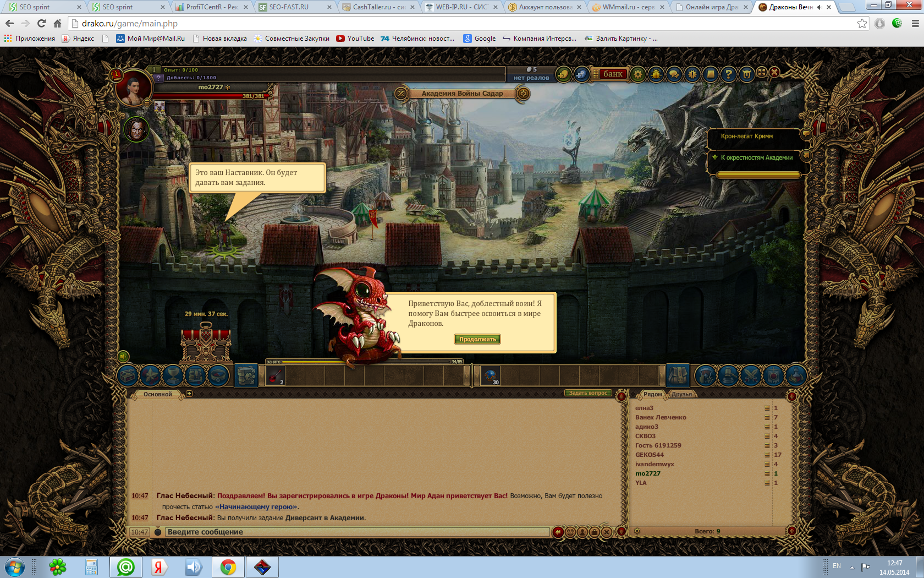Click the Задать вопрос button
The width and height of the screenshot is (924, 578).
coord(588,393)
